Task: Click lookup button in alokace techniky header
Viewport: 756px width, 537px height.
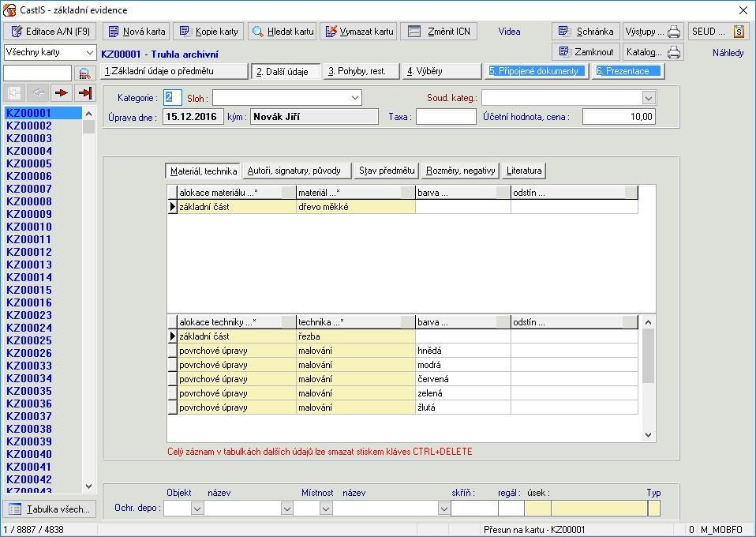Action: tap(288, 322)
